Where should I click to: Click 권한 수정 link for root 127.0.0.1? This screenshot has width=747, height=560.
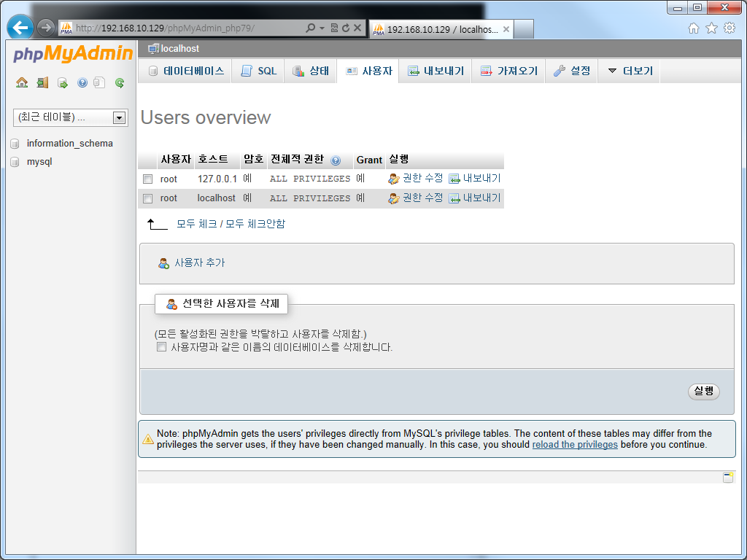422,178
